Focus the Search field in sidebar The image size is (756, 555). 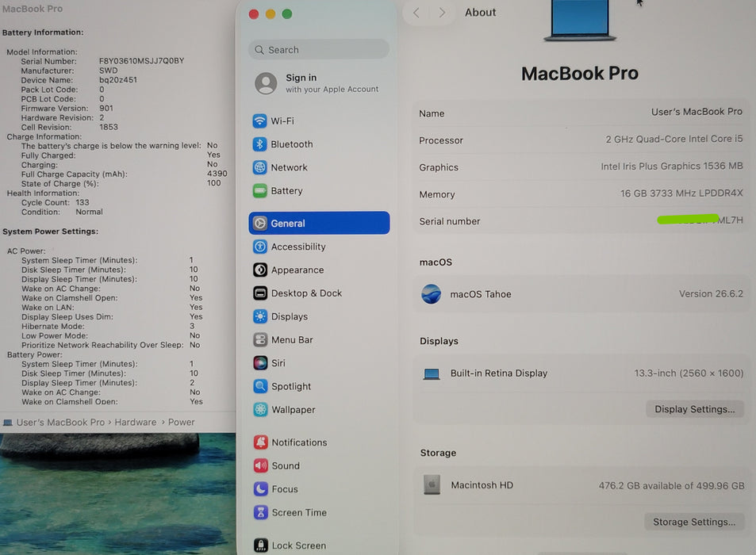click(x=319, y=50)
